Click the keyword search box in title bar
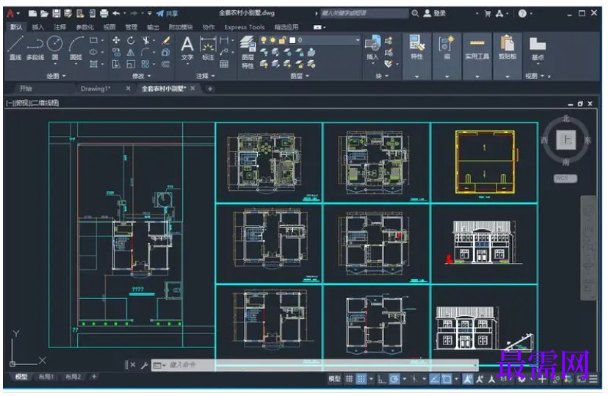Screen dimensions: 608x396 tap(364, 14)
